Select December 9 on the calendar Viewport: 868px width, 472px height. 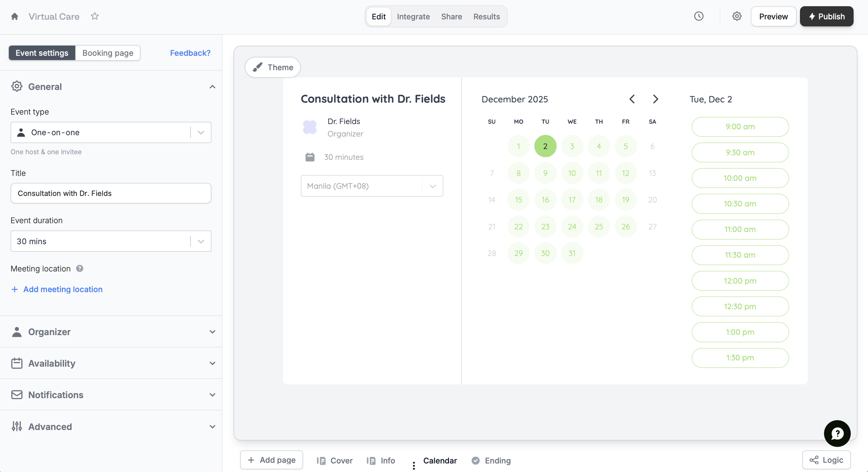coord(545,173)
